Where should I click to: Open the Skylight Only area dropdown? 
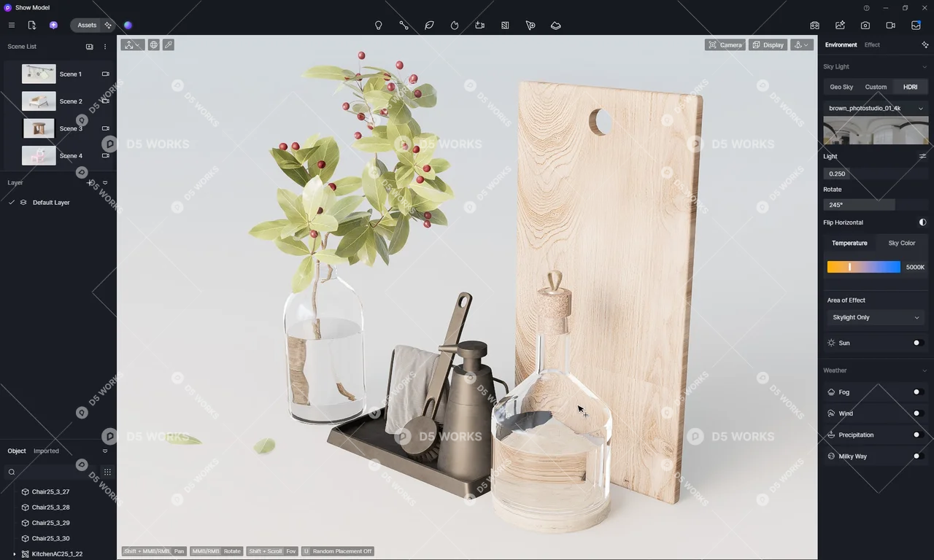[876, 318]
